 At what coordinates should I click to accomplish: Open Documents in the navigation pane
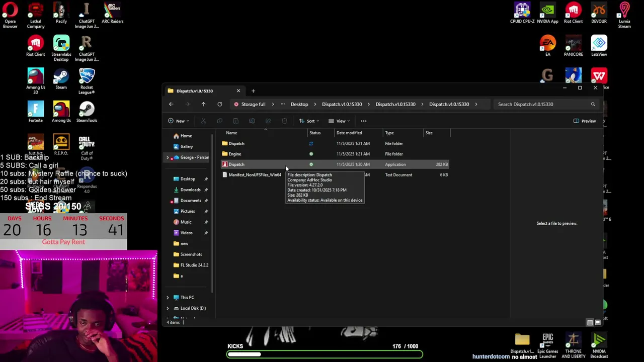coord(190,201)
